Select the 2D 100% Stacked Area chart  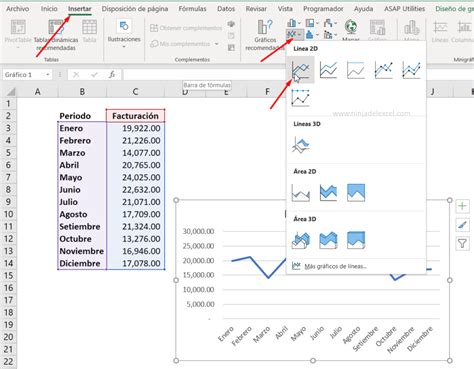coord(356,193)
